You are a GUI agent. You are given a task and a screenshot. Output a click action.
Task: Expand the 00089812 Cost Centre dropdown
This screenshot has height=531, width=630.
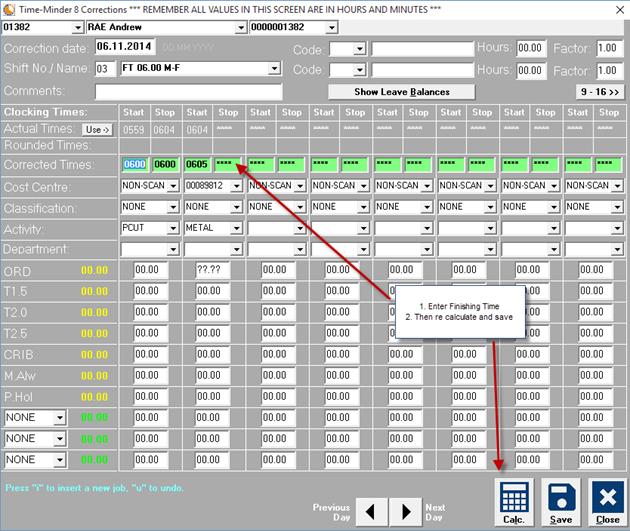(236, 186)
